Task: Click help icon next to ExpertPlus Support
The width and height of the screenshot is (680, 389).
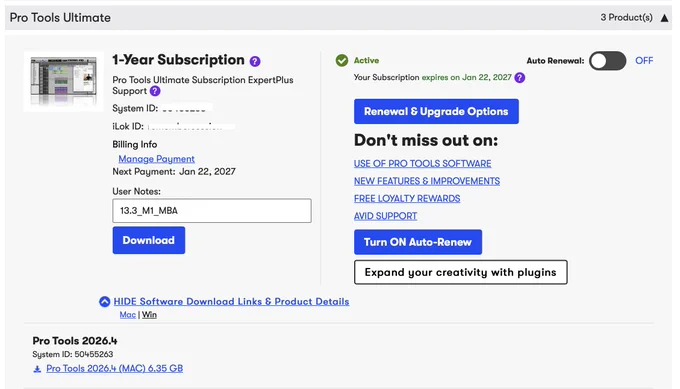Action: [x=155, y=91]
